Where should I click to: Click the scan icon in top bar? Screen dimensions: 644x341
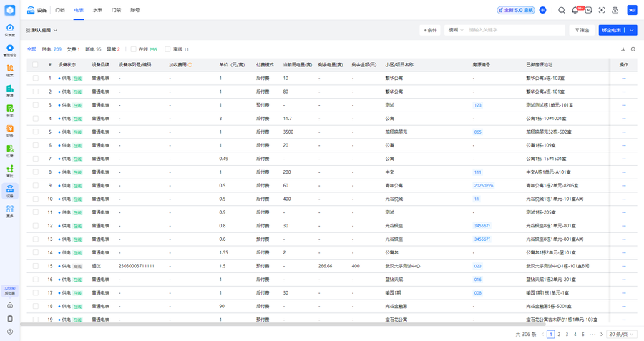(x=602, y=10)
